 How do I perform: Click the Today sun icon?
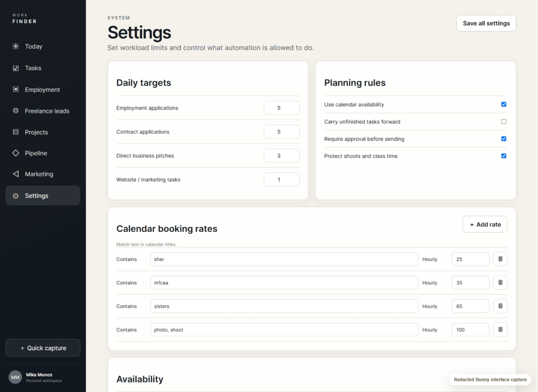16,46
